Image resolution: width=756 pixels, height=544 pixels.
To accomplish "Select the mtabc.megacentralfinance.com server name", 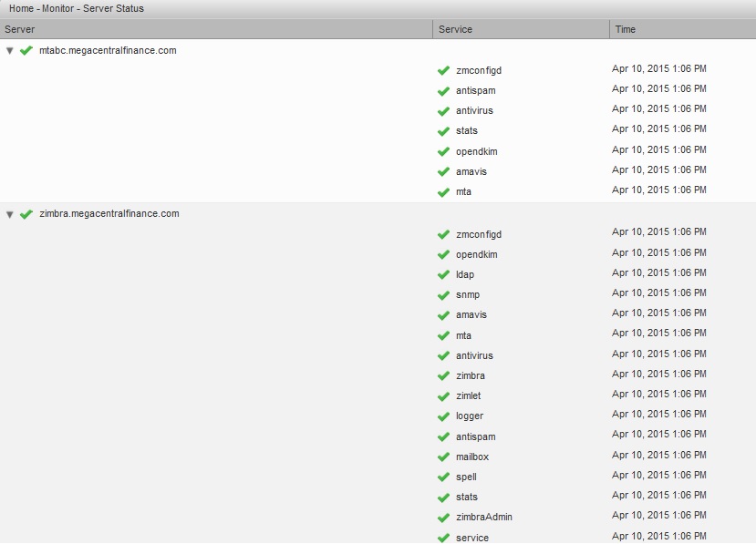I will [x=108, y=50].
